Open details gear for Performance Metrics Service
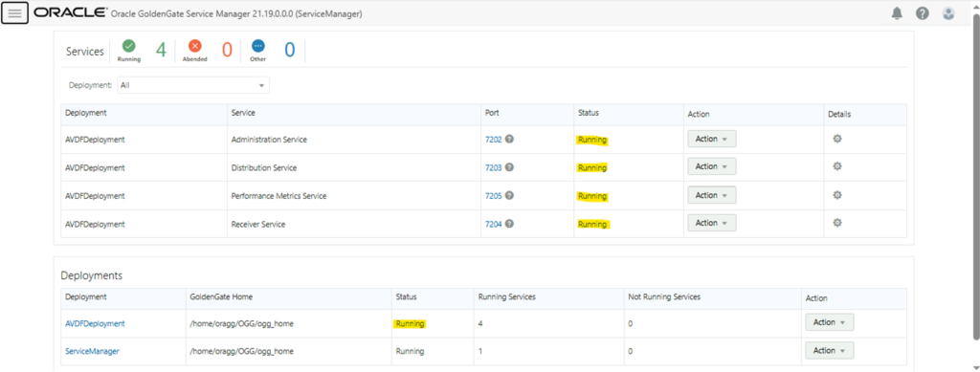The height and width of the screenshot is (372, 980). (837, 195)
